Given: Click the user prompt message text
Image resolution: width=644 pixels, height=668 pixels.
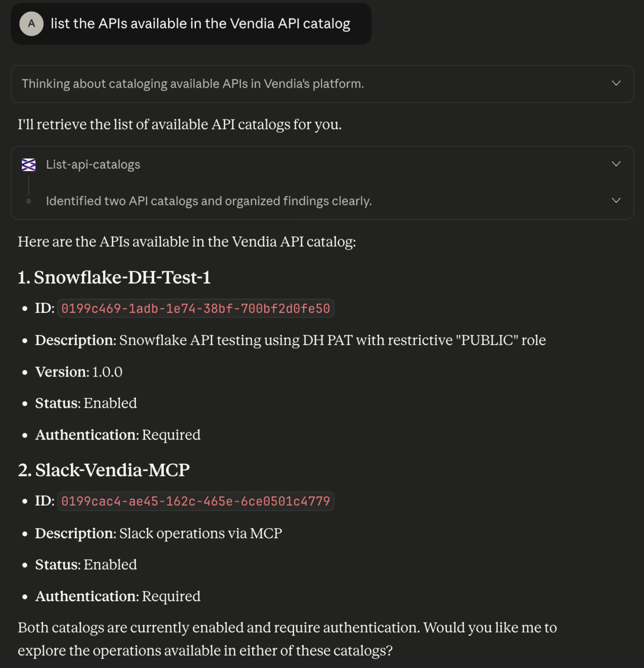Looking at the screenshot, I should [x=200, y=24].
